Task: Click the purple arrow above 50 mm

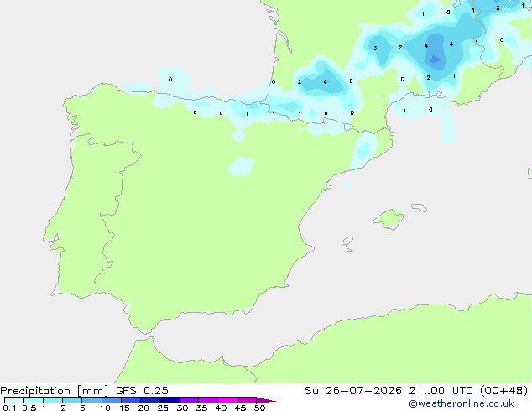Action: coord(266,400)
